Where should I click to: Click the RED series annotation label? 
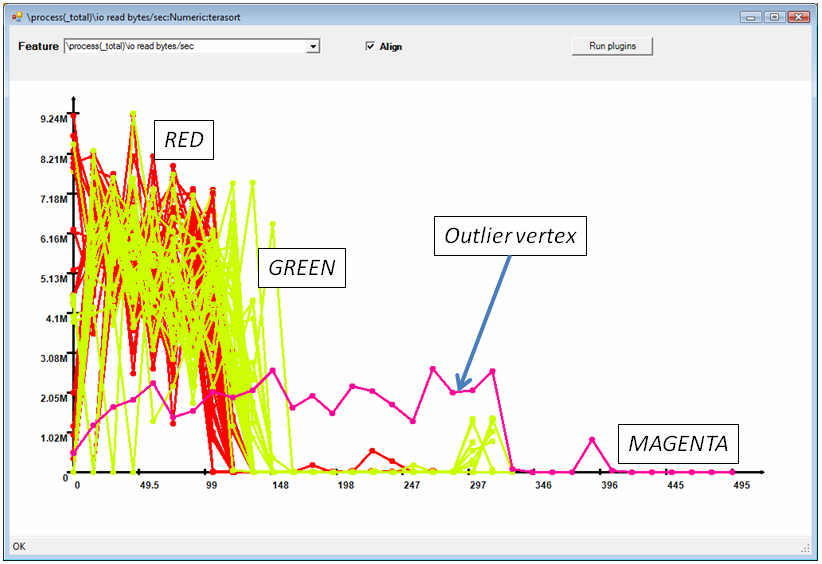pos(184,141)
